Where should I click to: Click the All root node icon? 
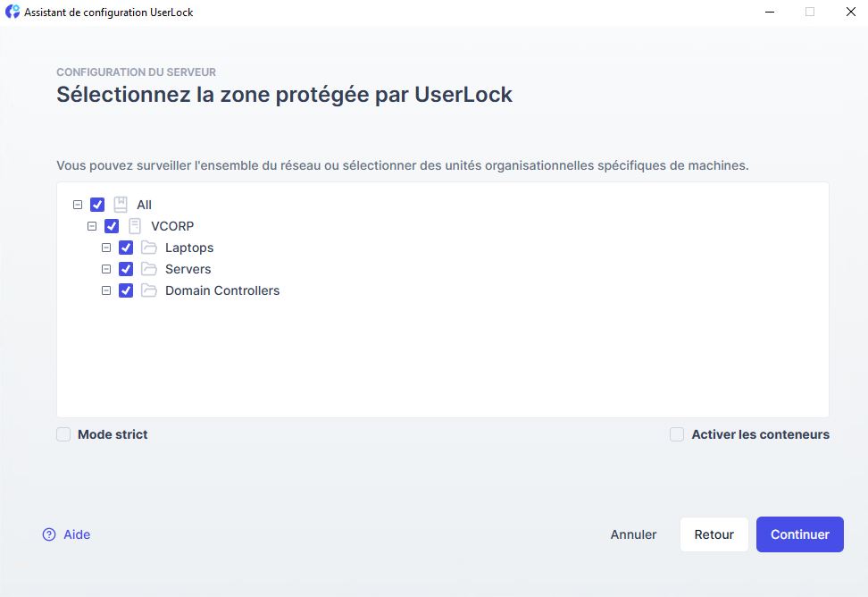click(121, 205)
